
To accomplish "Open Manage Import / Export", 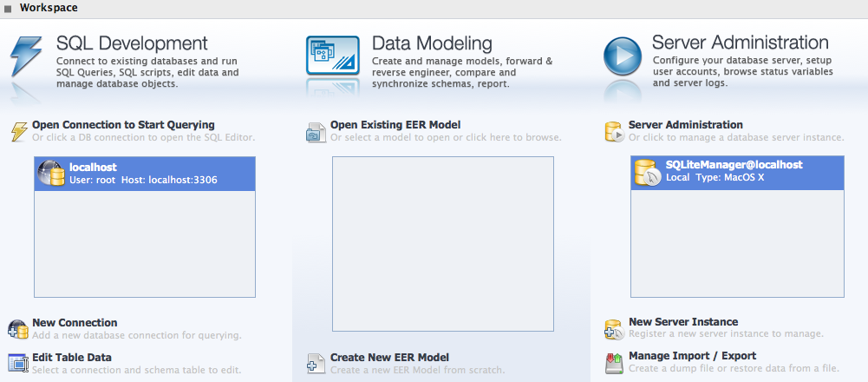I will click(x=693, y=355).
